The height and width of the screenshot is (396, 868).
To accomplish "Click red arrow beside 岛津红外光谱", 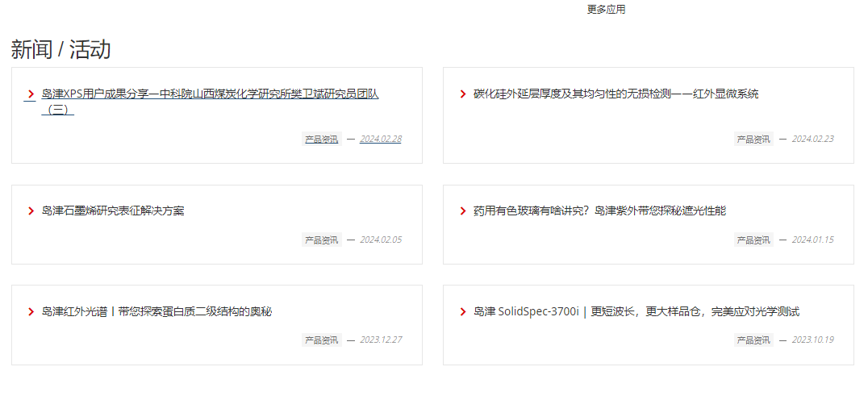I will (31, 312).
